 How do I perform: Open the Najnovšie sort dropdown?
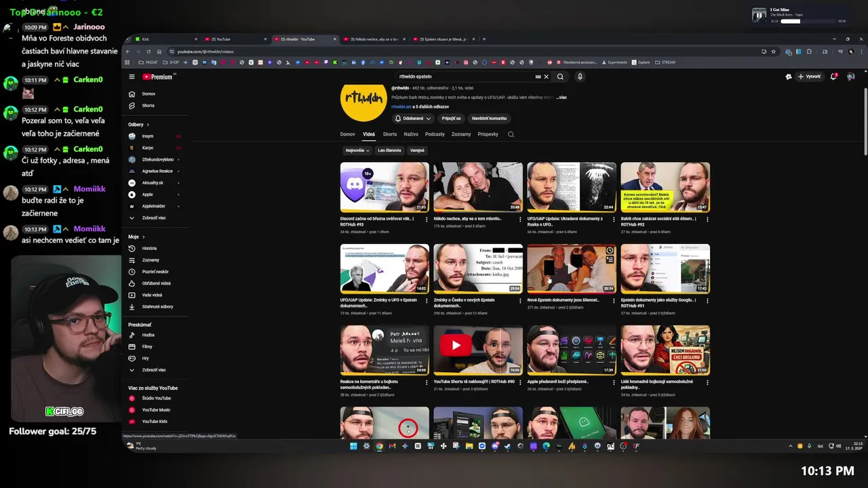point(357,150)
